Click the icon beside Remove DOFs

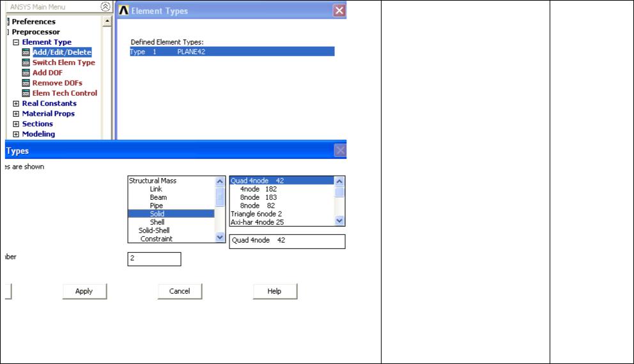pos(26,83)
